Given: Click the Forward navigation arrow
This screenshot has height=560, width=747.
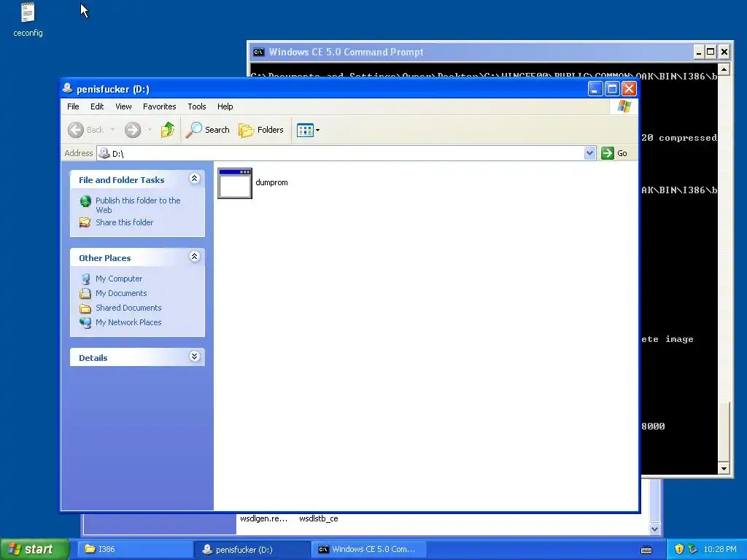Looking at the screenshot, I should [x=133, y=130].
